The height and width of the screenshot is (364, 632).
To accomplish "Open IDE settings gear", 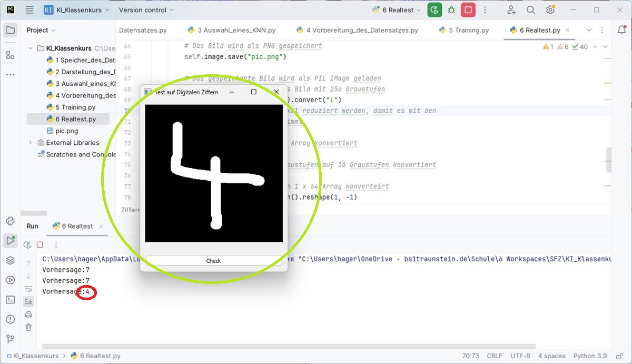I will [550, 10].
